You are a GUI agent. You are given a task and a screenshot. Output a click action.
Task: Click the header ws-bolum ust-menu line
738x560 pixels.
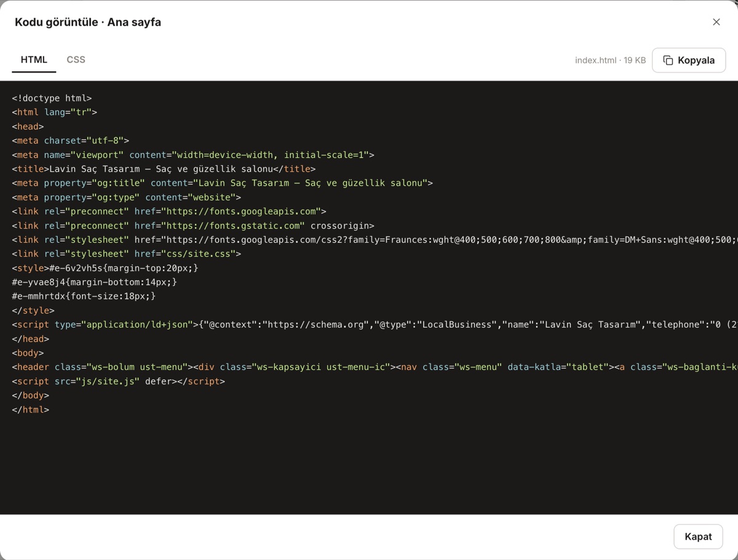tap(375, 367)
